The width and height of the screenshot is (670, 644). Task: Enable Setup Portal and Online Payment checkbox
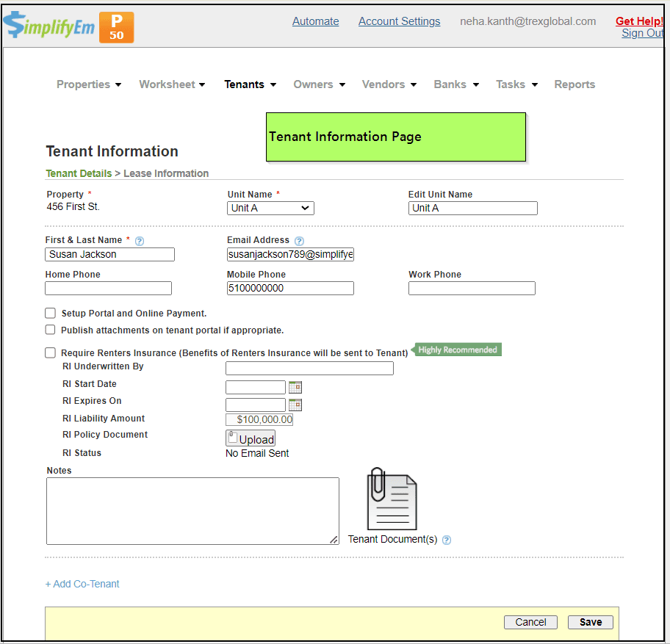pyautogui.click(x=50, y=314)
